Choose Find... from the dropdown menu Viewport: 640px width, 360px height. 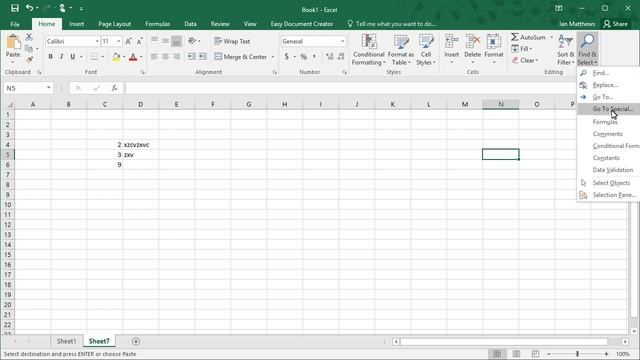[x=609, y=73]
